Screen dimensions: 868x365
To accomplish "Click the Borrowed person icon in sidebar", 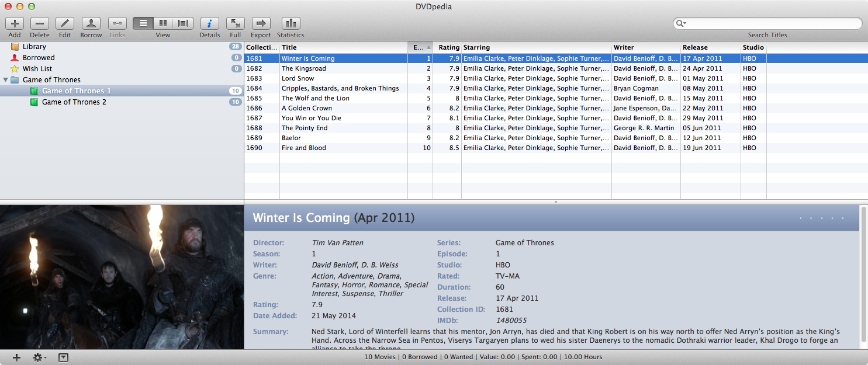I will (15, 58).
